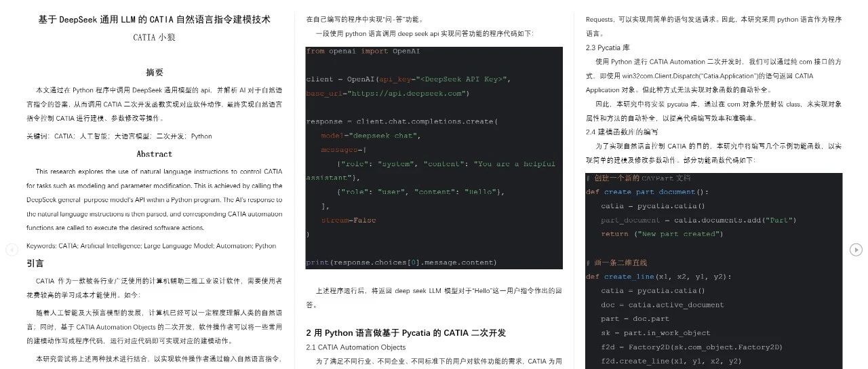Click code comment "# 创建一个新的 CATPart 文档"
Screen dimensions: 868x369
[638, 178]
